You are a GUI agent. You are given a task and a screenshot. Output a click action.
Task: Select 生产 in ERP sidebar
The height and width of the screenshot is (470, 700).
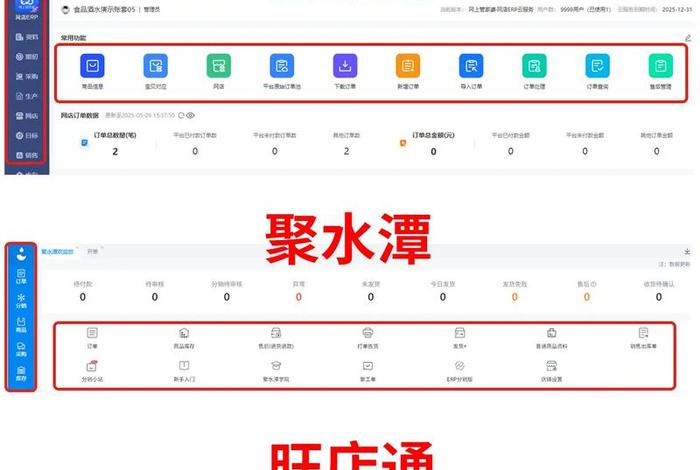coord(27,96)
